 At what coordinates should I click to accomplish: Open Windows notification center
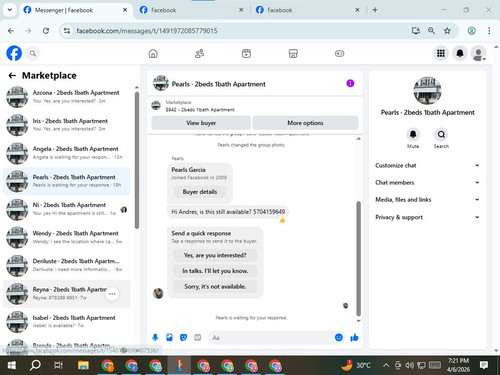coord(484,365)
